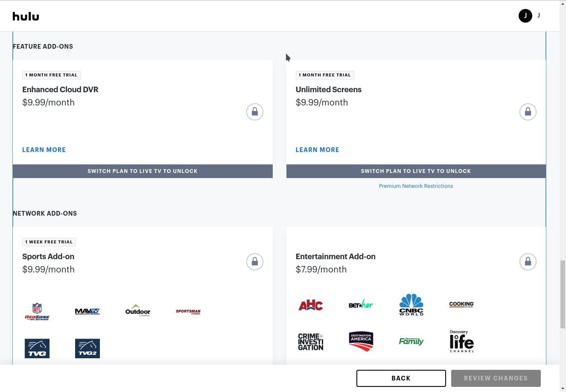
Task: Toggle the Enhanced Cloud DVR lock button
Action: click(254, 112)
